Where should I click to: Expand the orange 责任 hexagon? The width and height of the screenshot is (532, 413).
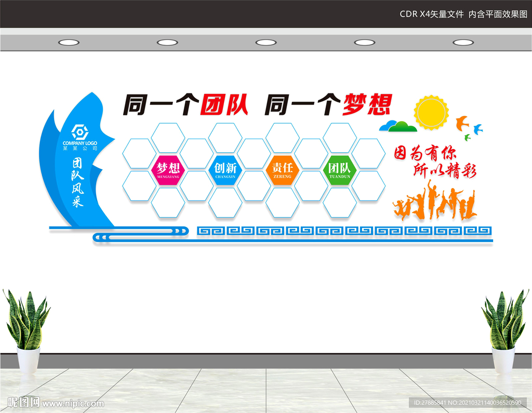tap(282, 170)
